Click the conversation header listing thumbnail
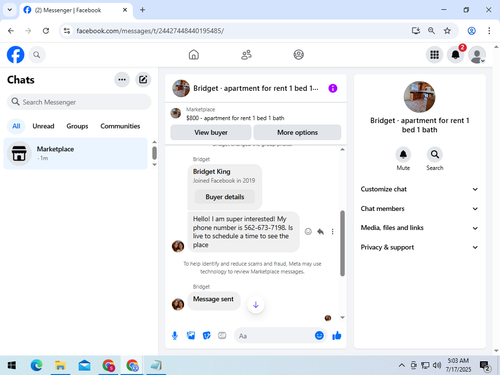This screenshot has height=375, width=500. click(x=181, y=88)
